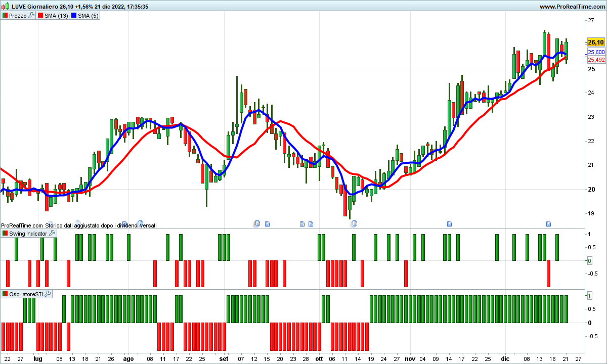
Task: Open news document icon near 14 nov
Action: pyautogui.click(x=449, y=223)
